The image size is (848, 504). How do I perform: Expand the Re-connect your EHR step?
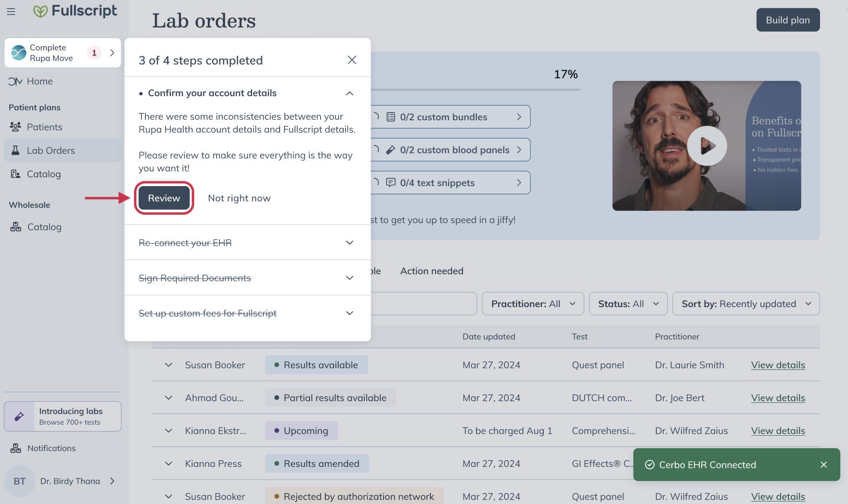point(350,242)
